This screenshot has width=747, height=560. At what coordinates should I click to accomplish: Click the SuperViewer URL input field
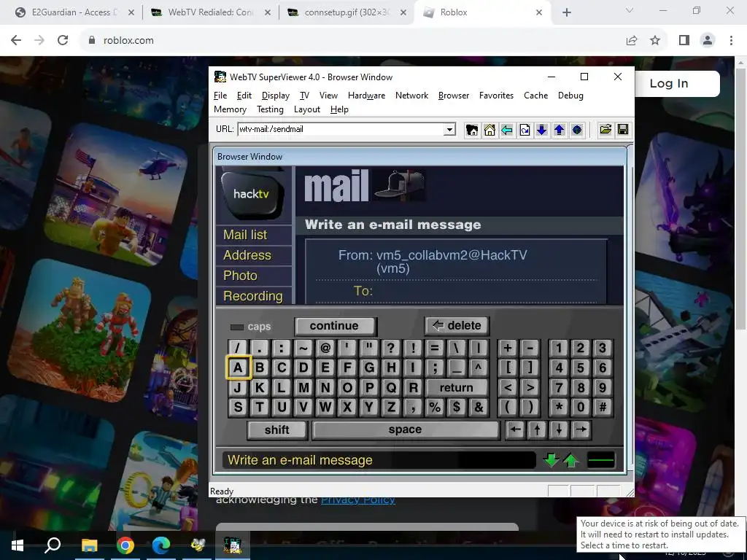click(341, 129)
